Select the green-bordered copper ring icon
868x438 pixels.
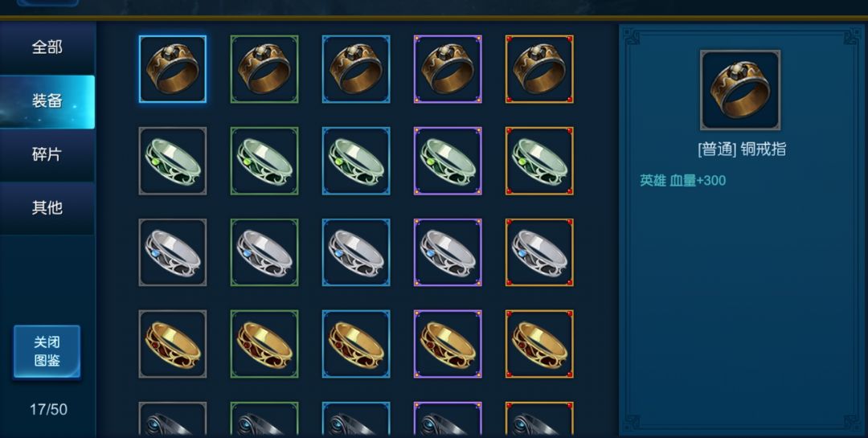point(264,69)
